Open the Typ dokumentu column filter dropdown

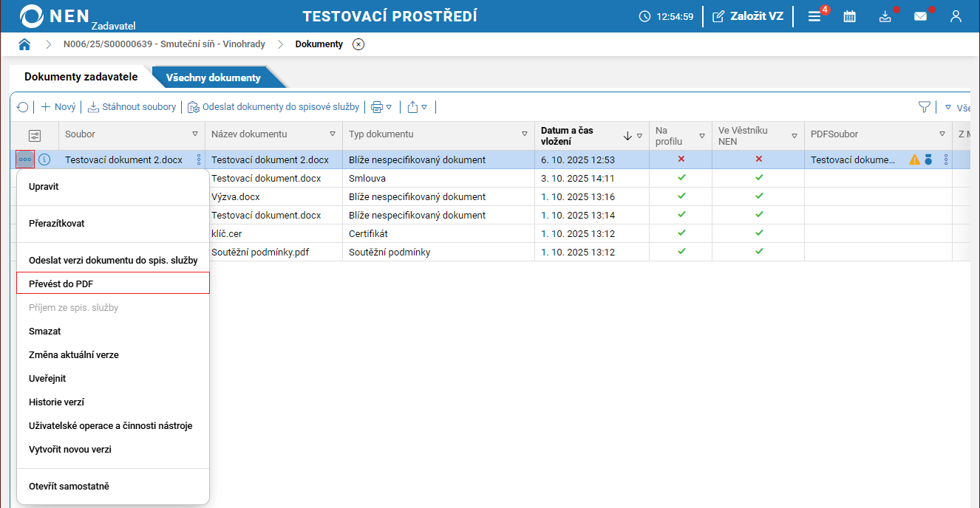pos(525,134)
